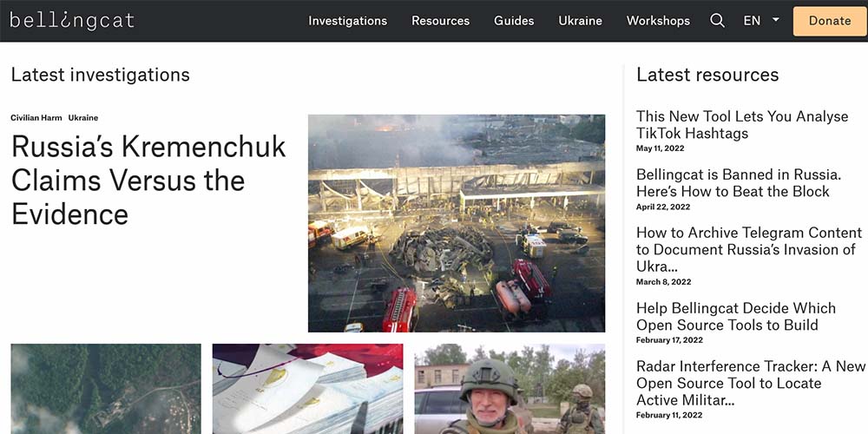Image resolution: width=868 pixels, height=434 pixels.
Task: Go to the Resources menu item
Action: pyautogui.click(x=441, y=21)
